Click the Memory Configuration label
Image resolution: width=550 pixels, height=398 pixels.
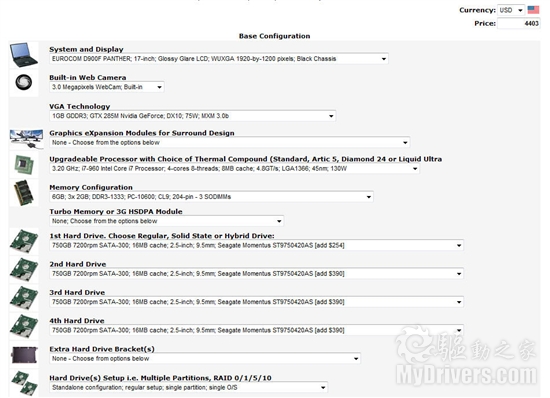91,187
